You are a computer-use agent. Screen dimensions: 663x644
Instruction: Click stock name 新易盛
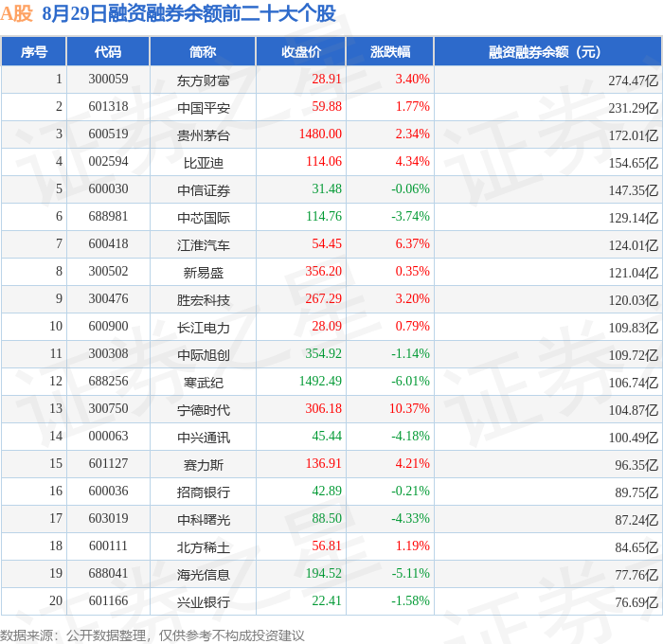[x=204, y=273]
